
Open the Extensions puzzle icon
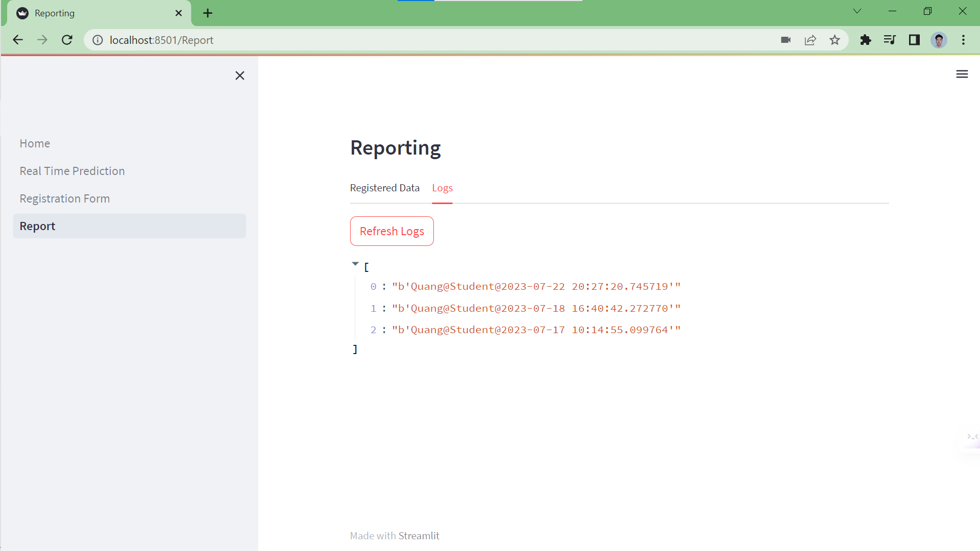pos(865,40)
